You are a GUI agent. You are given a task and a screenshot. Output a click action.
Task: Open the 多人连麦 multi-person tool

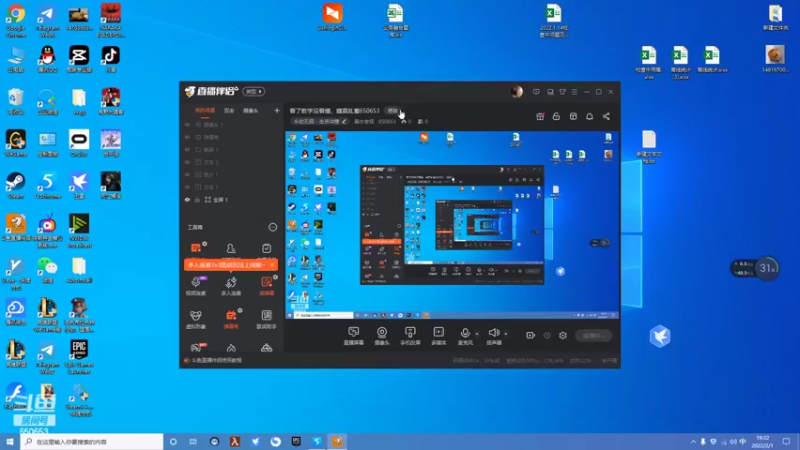tap(231, 286)
